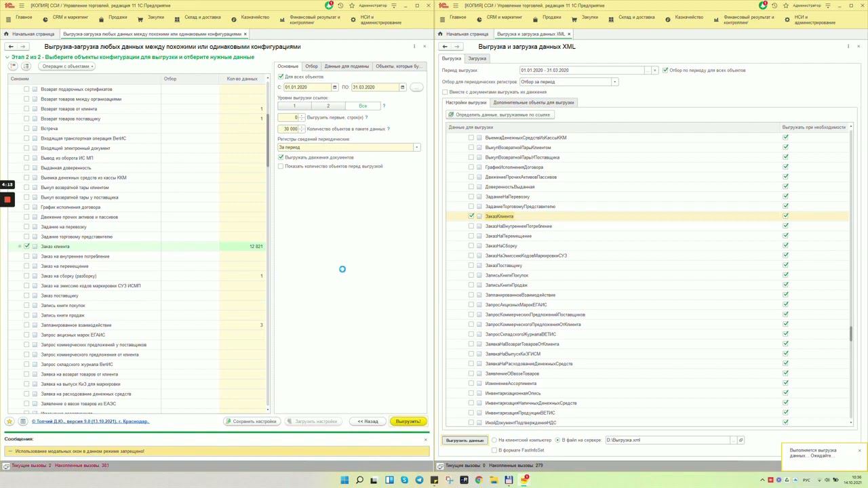Open Отбор для периодических регистров dropdown
The width and height of the screenshot is (868, 488).
614,82
